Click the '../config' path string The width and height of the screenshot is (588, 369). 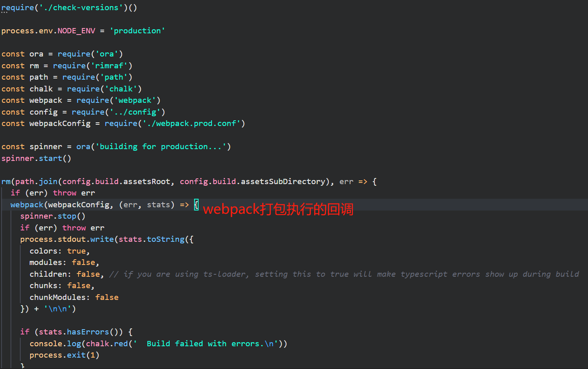pos(135,112)
